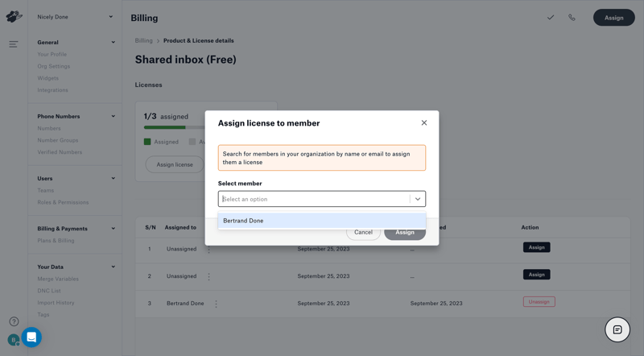Viewport: 644px width, 356px height.
Task: Collapse the Phone Numbers sidebar section
Action: [x=113, y=116]
